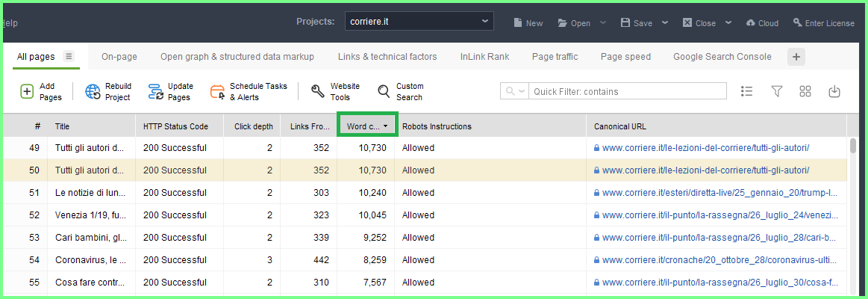This screenshot has height=299, width=868.
Task: Click the Save disk icon
Action: click(625, 22)
